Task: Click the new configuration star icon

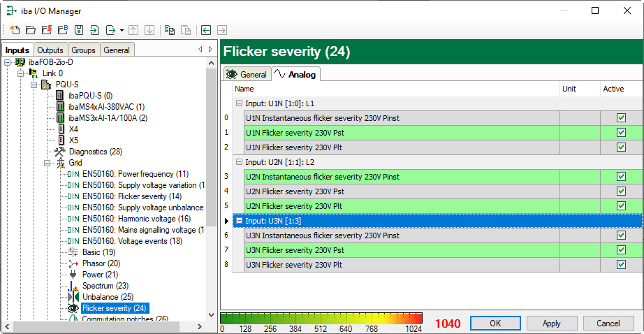Action: [14, 30]
